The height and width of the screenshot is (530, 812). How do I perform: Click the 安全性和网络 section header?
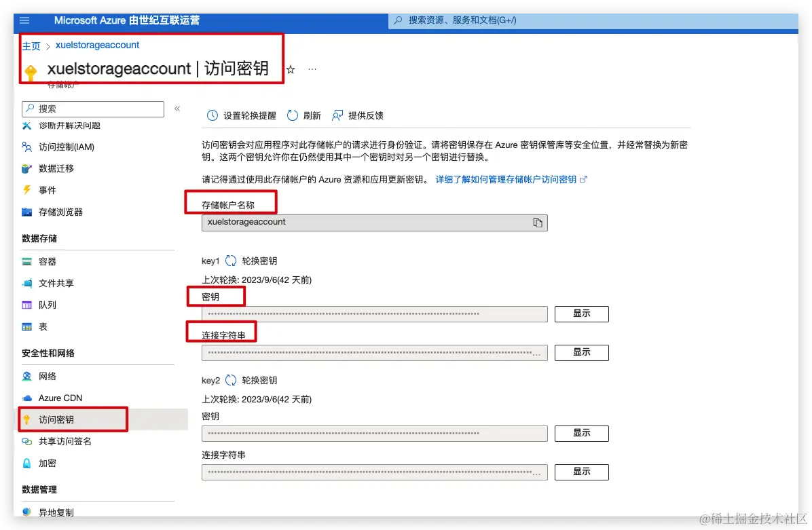pyautogui.click(x=48, y=354)
